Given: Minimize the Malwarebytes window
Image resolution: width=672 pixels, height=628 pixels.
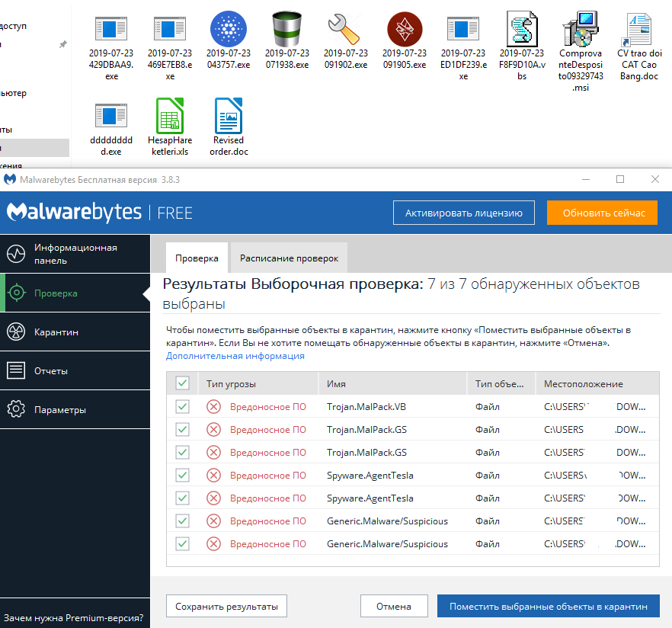Looking at the screenshot, I should [586, 179].
